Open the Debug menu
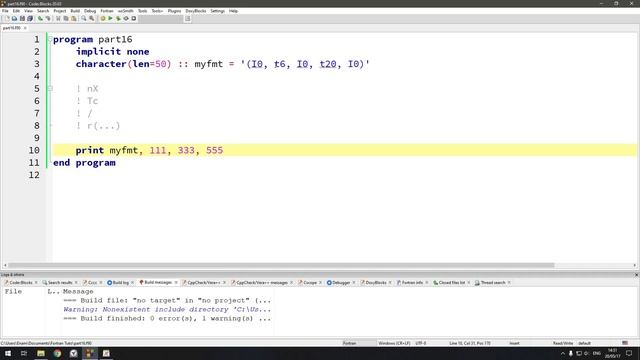The image size is (640, 360). click(90, 11)
